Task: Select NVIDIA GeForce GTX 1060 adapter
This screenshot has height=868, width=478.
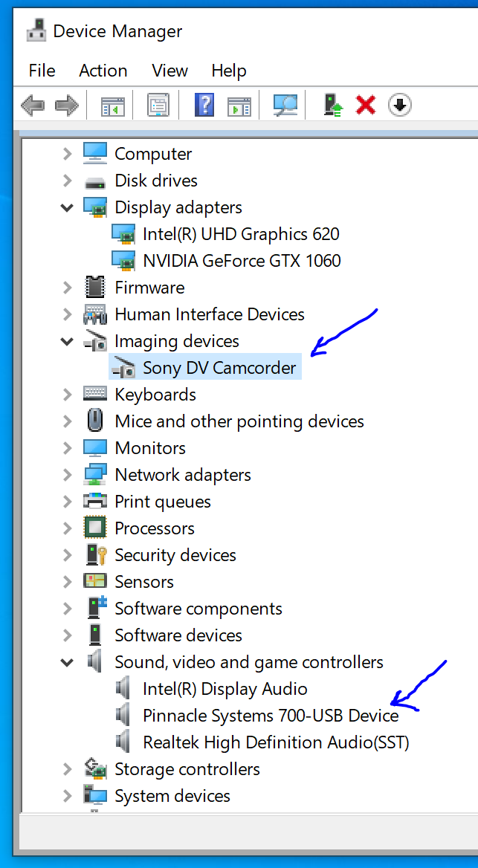Action: pos(242,261)
